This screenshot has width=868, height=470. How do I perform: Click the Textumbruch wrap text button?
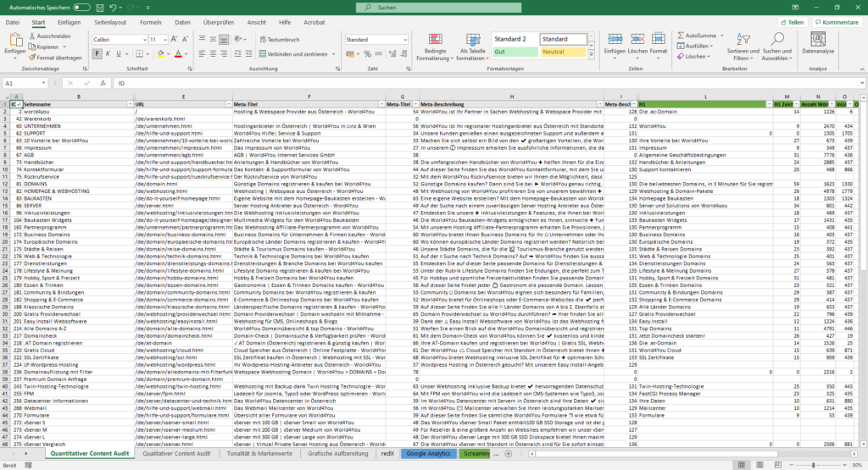(x=280, y=40)
